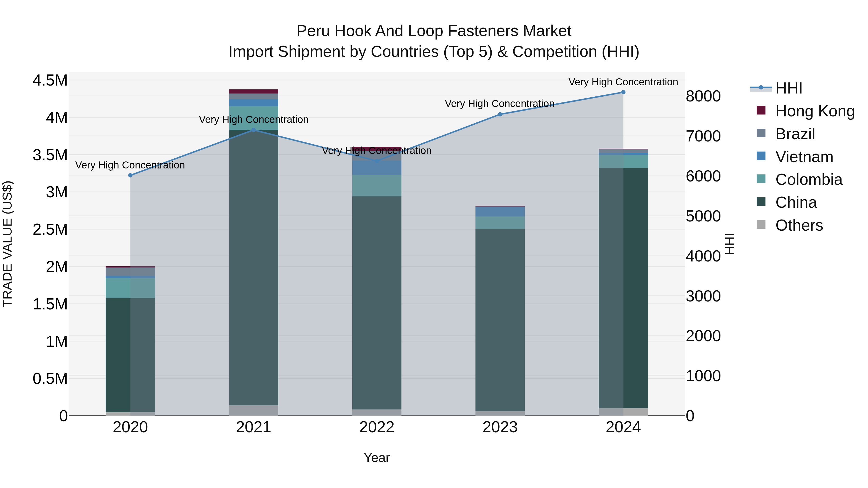Viewport: 868px width, 488px height.
Task: Click the 2023 x-axis year label
Action: (500, 427)
